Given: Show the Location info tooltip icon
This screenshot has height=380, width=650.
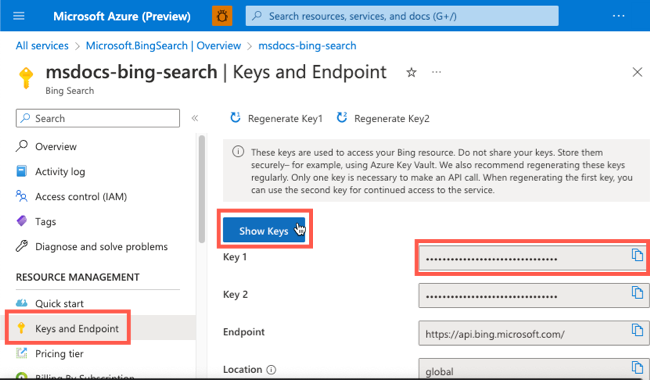Looking at the screenshot, I should pos(271,370).
